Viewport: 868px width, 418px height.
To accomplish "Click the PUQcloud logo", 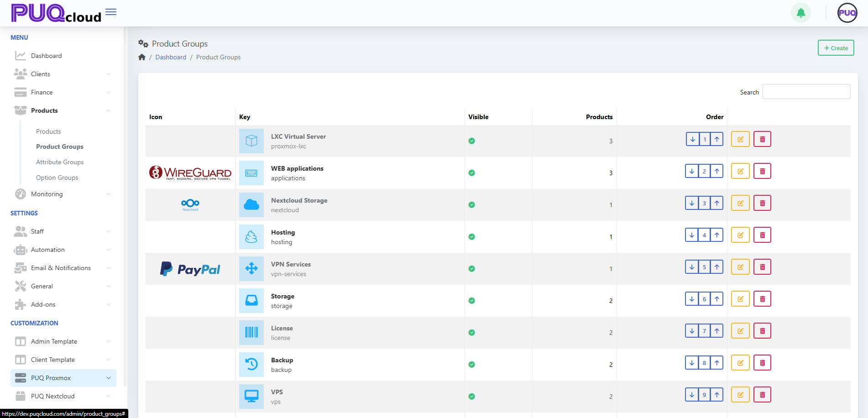I will 56,13.
